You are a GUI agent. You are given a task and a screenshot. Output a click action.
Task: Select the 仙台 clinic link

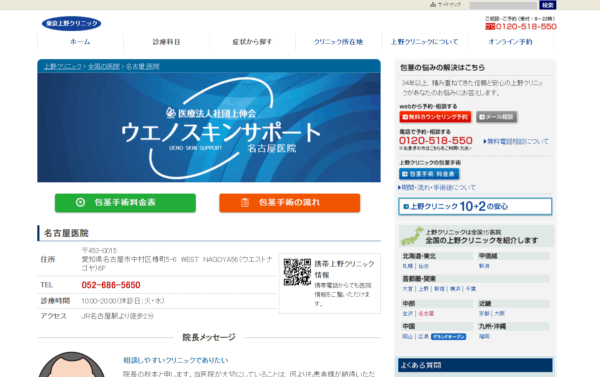[x=423, y=266]
